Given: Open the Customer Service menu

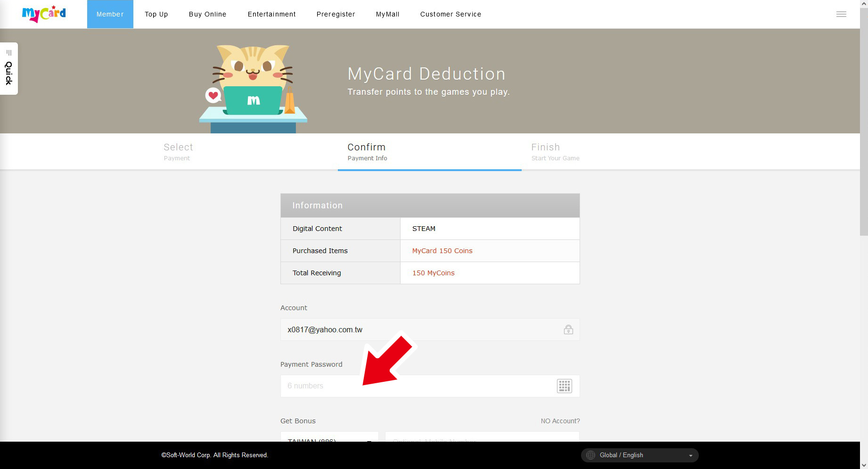Looking at the screenshot, I should click(451, 14).
